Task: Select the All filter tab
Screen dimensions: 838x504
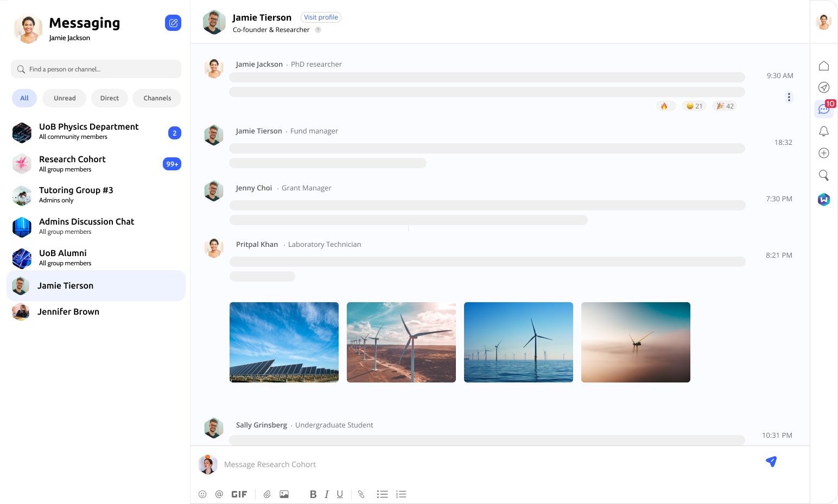Action: pos(24,98)
